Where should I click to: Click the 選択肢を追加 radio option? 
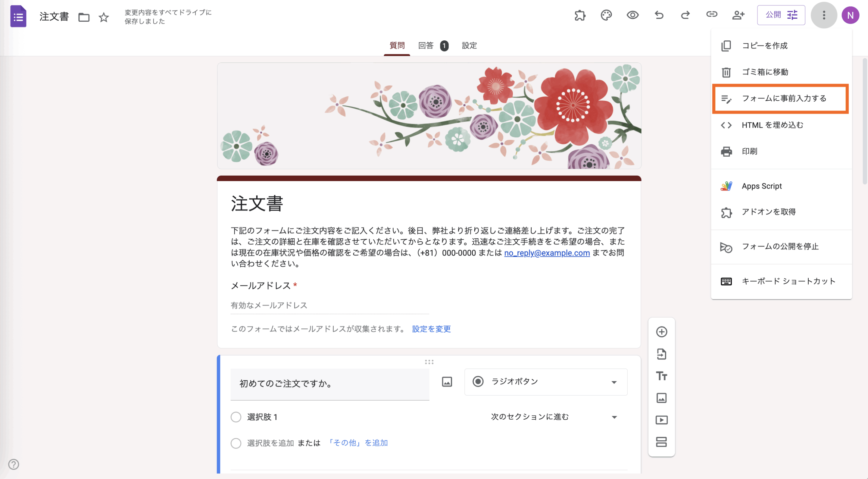[270, 443]
